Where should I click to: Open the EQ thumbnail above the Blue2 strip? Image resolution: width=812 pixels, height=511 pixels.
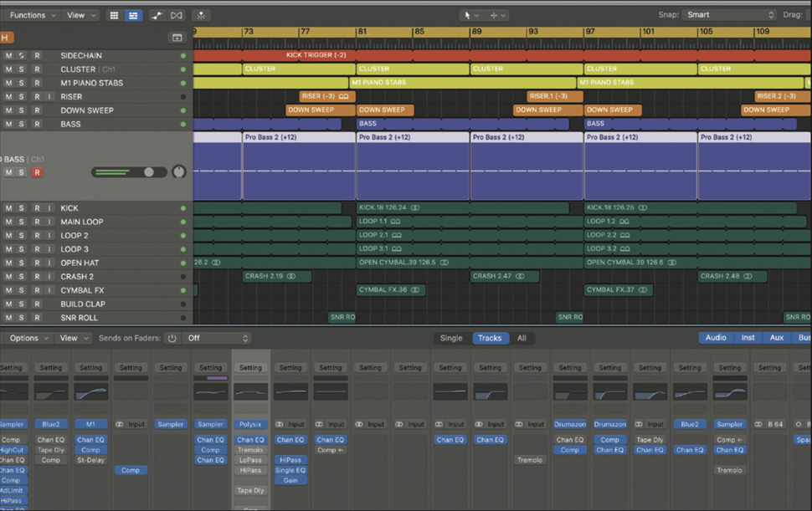pyautogui.click(x=51, y=392)
